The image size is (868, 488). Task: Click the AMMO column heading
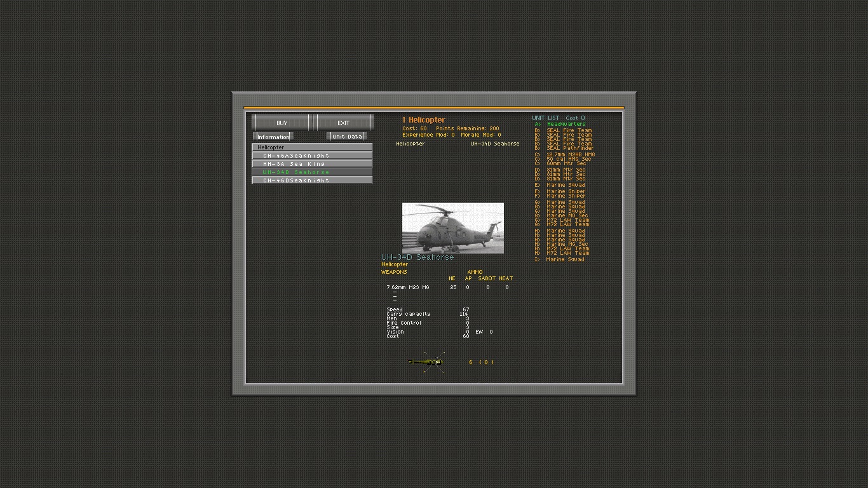[x=475, y=272]
